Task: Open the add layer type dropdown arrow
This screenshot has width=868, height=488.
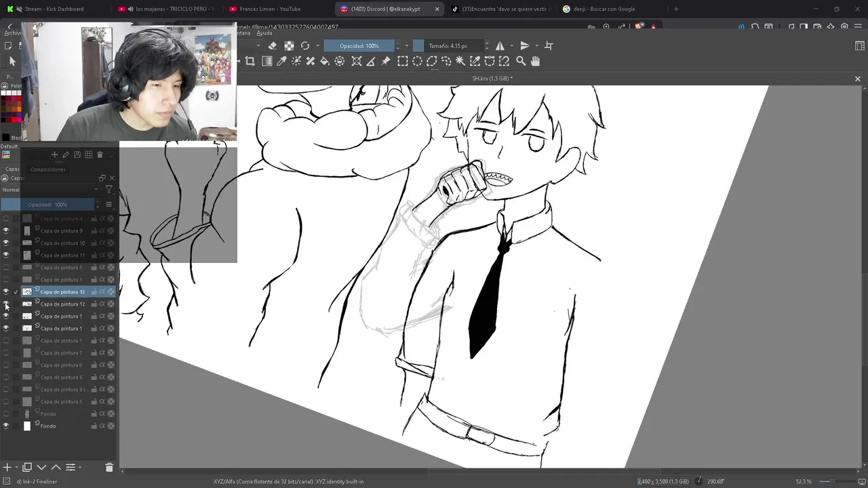Action: (x=16, y=467)
